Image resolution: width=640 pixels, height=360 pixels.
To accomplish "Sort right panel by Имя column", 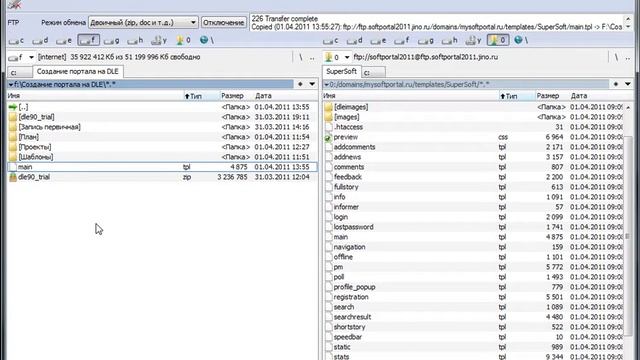I will tap(410, 96).
